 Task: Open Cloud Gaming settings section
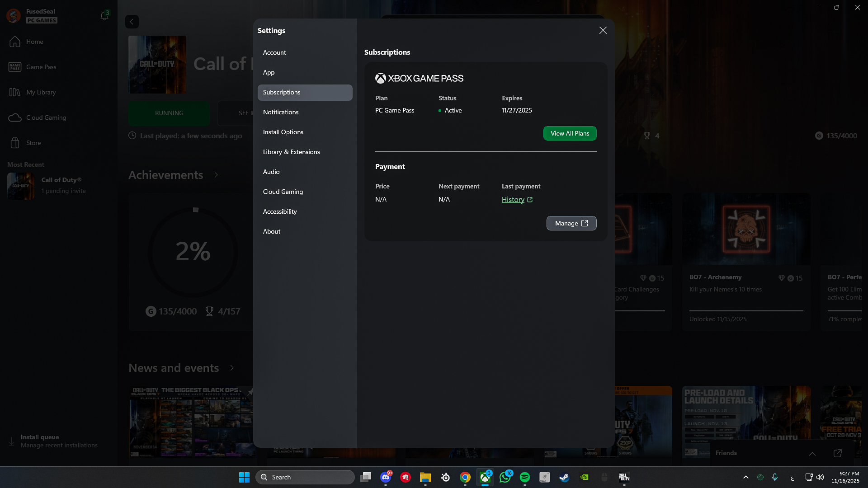tap(305, 192)
